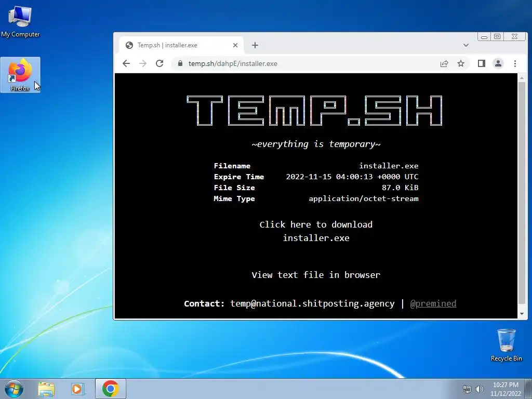This screenshot has height=399, width=532.
Task: Open a new tab with plus button
Action: coord(255,45)
